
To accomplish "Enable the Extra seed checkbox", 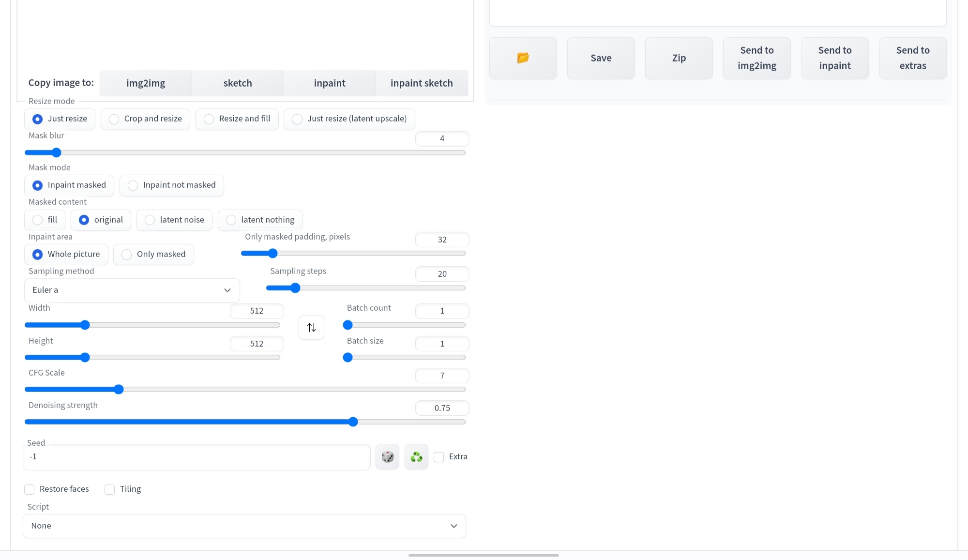I will click(439, 457).
